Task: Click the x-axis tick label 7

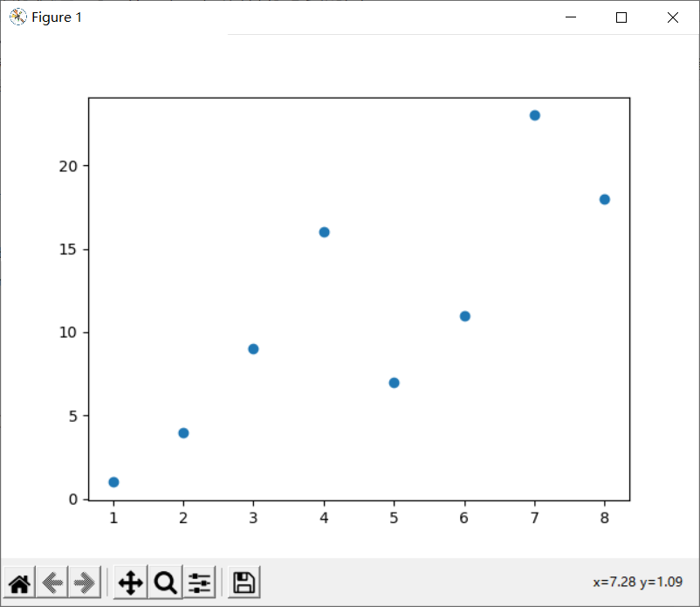Action: [535, 518]
